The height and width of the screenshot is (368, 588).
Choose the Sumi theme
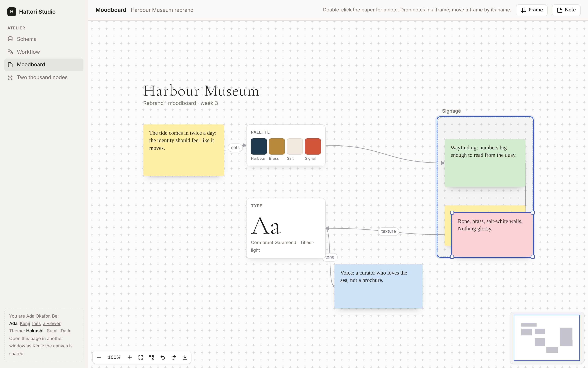point(52,331)
